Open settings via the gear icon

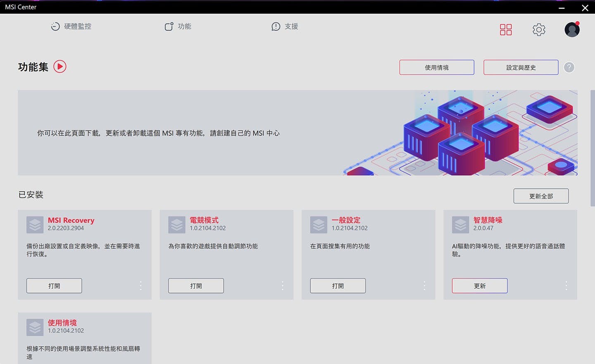coord(539,30)
